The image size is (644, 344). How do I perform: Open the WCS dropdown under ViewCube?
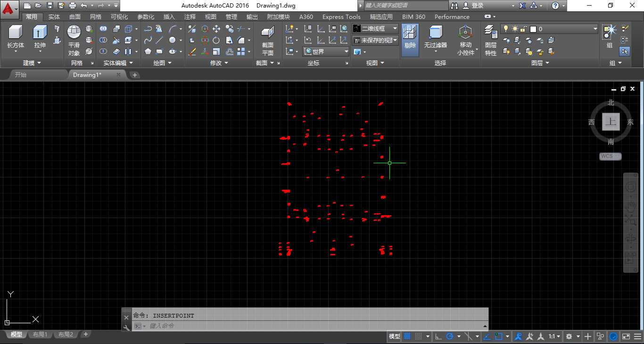(611, 156)
